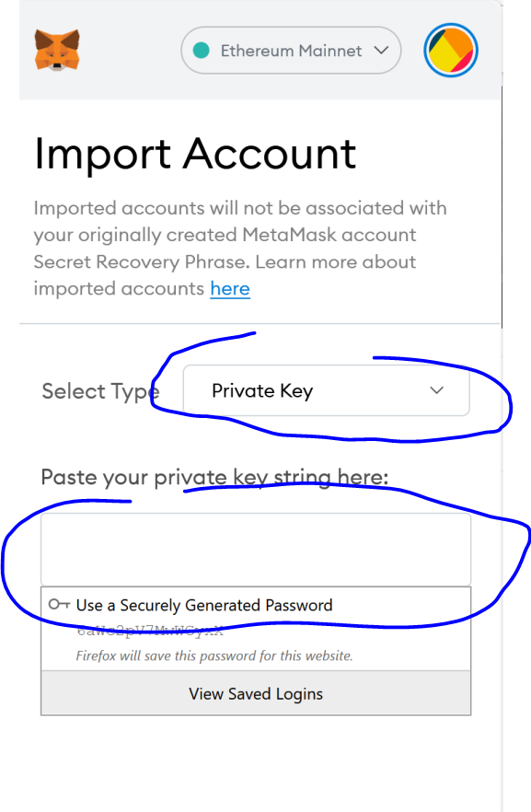The height and width of the screenshot is (812, 531).
Task: Click the green network status dot
Action: coord(201,51)
